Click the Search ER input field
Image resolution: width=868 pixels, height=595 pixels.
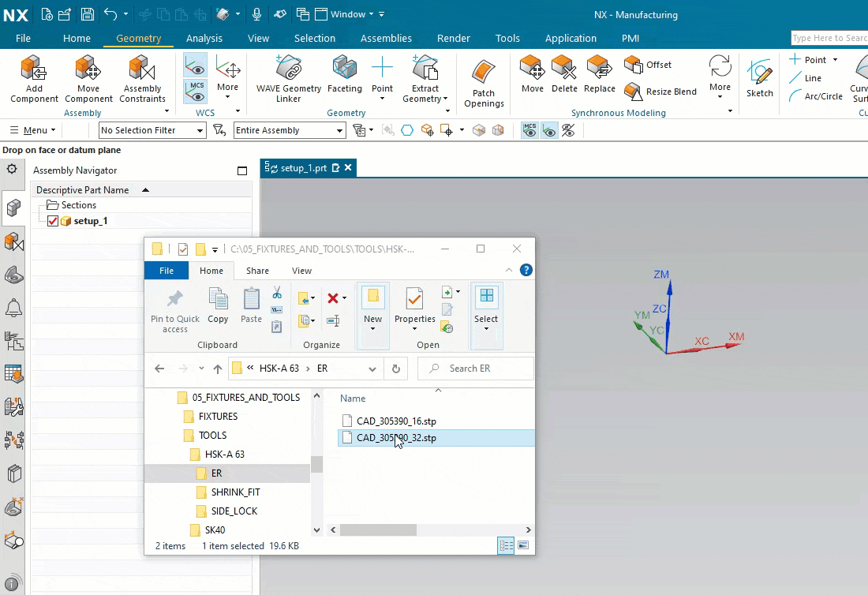[476, 369]
